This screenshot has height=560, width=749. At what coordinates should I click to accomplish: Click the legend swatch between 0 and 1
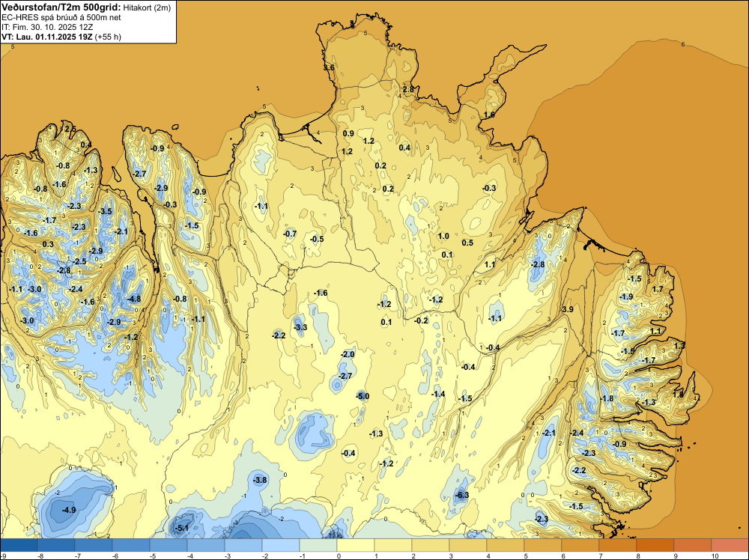356,545
